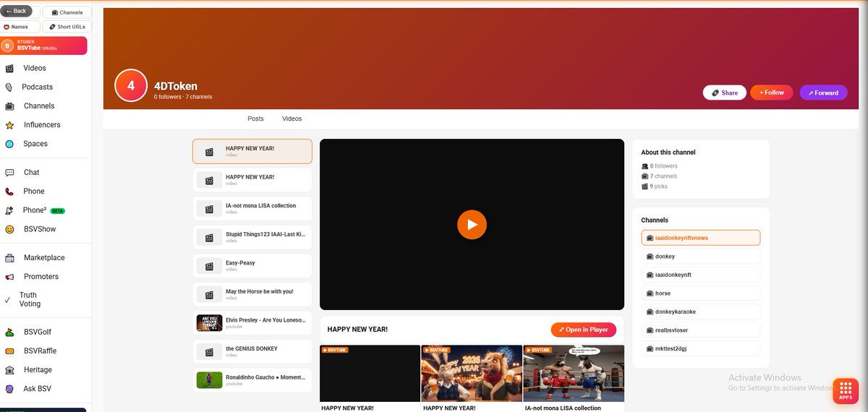
Task: Click the BSVRaffle ticket icon
Action: (9, 351)
